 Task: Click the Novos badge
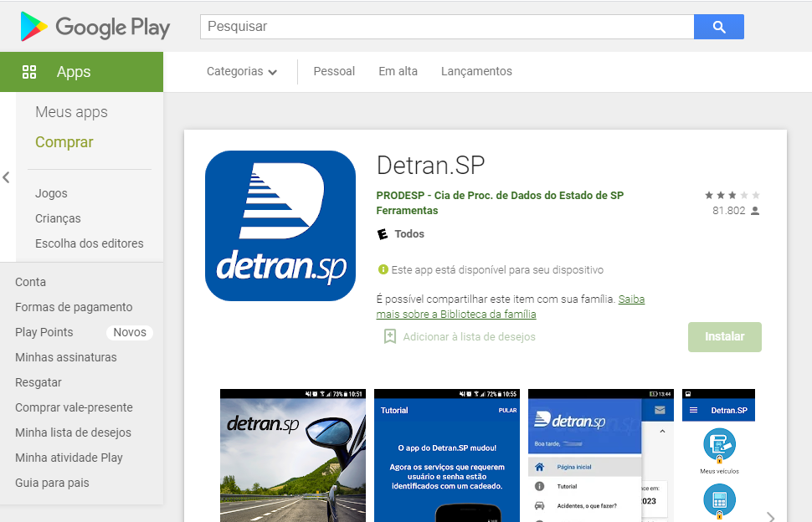(x=130, y=332)
